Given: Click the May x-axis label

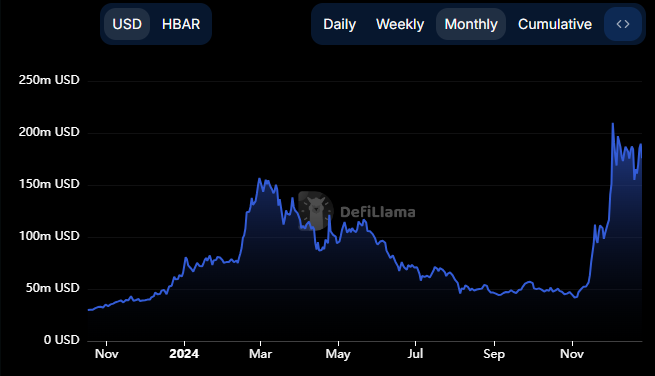Looking at the screenshot, I should tap(338, 354).
